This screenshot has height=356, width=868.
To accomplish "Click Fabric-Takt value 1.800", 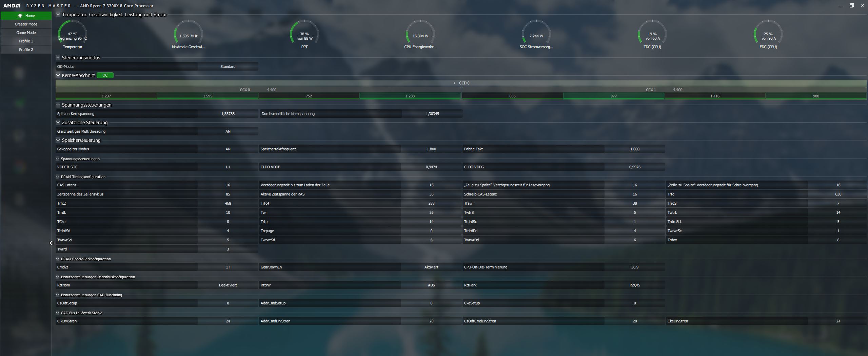I will (x=635, y=149).
